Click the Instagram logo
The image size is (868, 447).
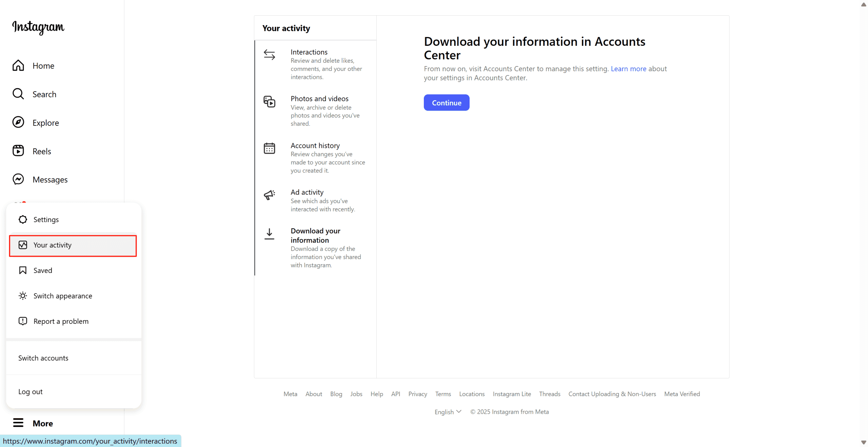pyautogui.click(x=38, y=27)
